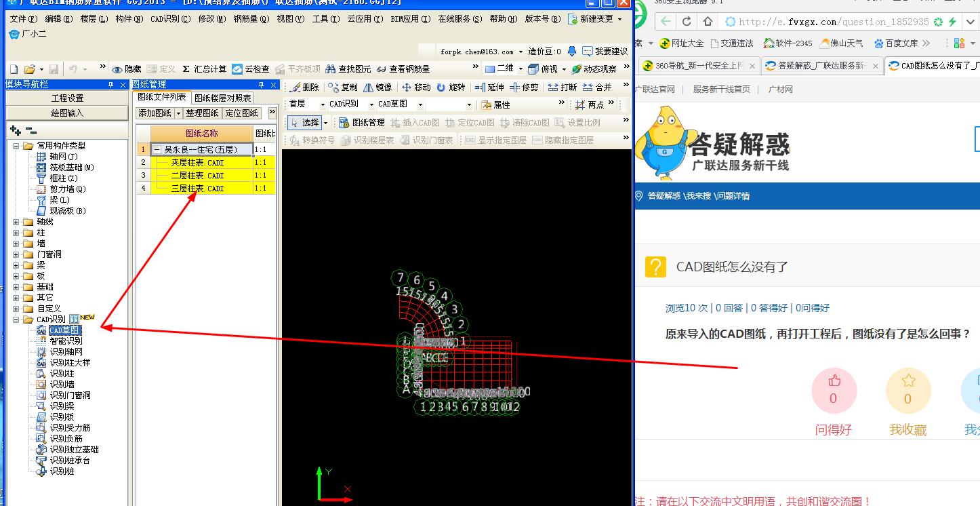
Task: Click browser home icon
Action: pyautogui.click(x=708, y=22)
